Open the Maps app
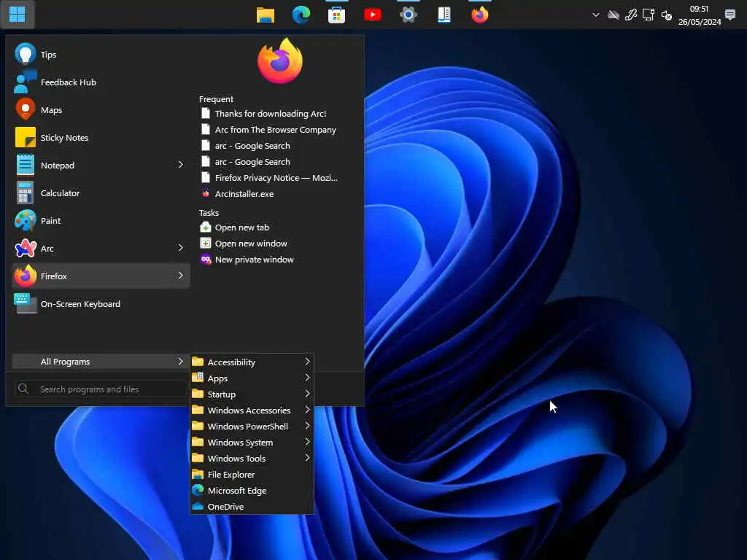The width and height of the screenshot is (747, 560). tap(101, 110)
